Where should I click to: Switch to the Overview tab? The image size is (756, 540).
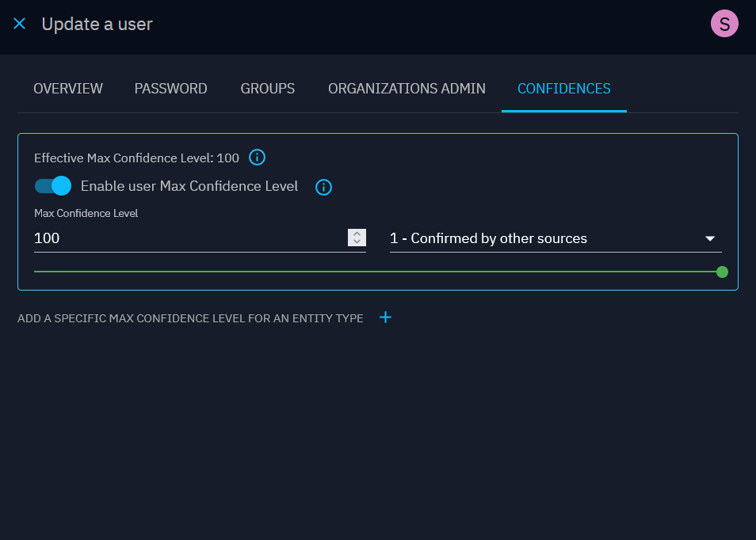[x=68, y=89]
